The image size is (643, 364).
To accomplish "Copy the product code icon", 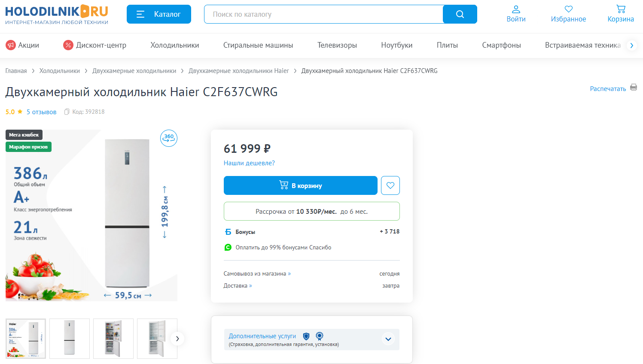I will coord(67,112).
